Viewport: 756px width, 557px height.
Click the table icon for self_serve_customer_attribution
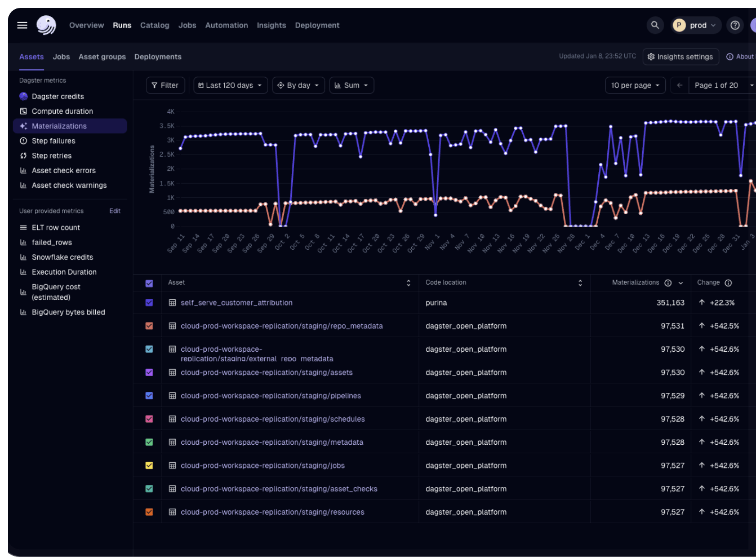[172, 303]
